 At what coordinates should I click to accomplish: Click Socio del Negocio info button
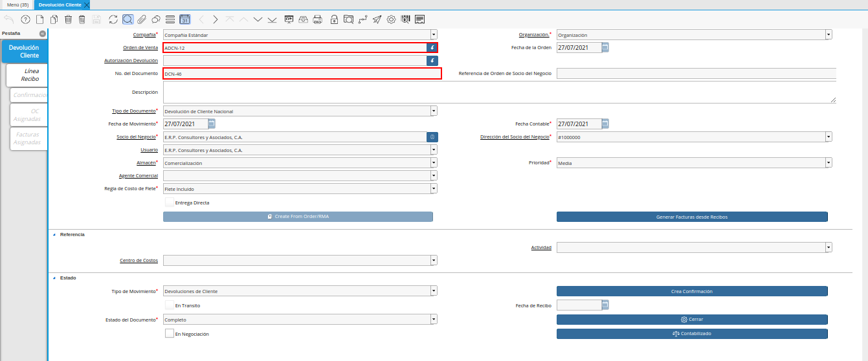[432, 137]
